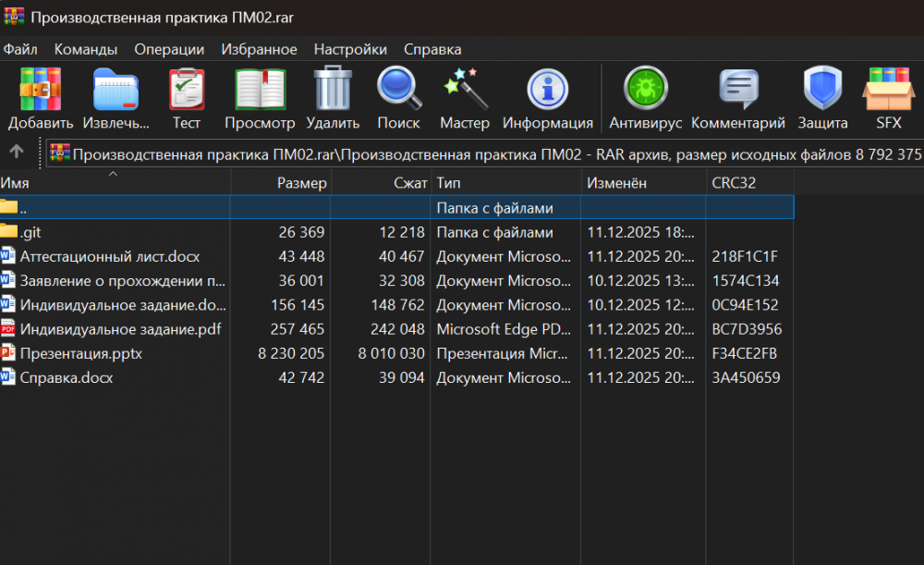This screenshot has width=924, height=565.
Task: Open the Избранное menu
Action: click(259, 49)
